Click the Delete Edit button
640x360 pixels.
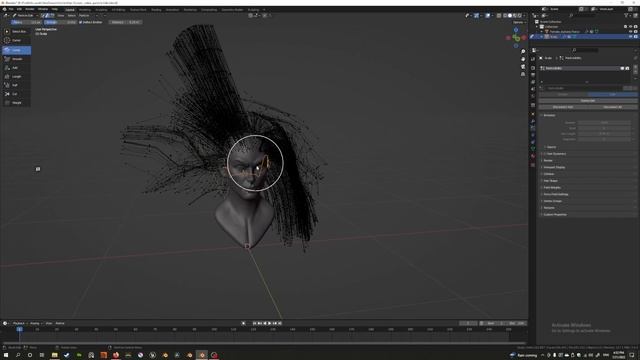pyautogui.click(x=588, y=100)
